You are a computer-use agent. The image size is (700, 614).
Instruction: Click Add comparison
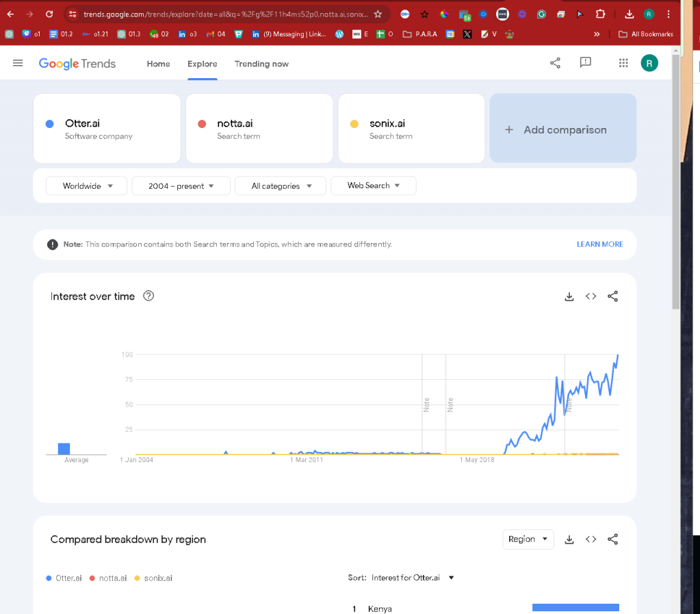[563, 128]
